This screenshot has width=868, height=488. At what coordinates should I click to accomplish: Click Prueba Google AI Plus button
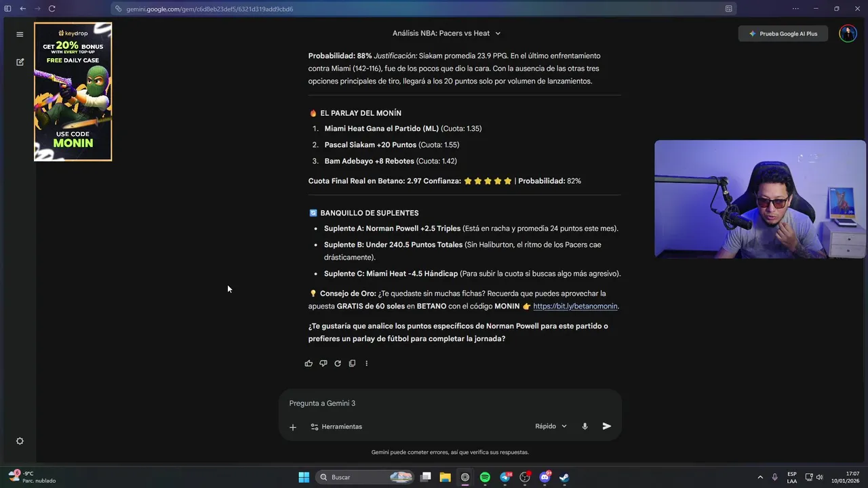(x=783, y=33)
